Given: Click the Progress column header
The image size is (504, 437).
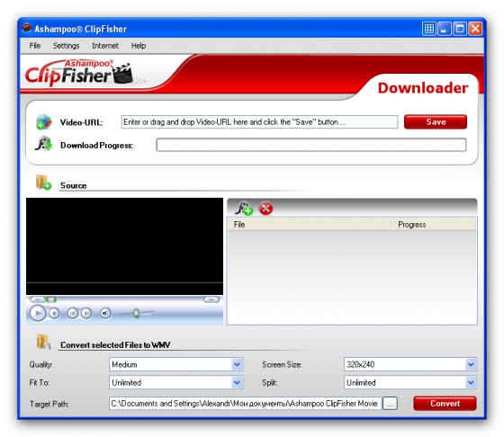Looking at the screenshot, I should click(434, 225).
